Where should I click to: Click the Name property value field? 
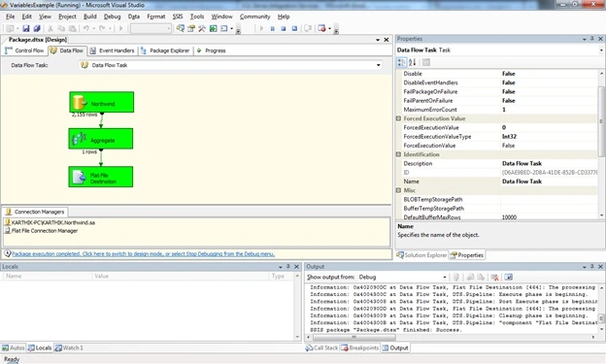click(x=549, y=182)
